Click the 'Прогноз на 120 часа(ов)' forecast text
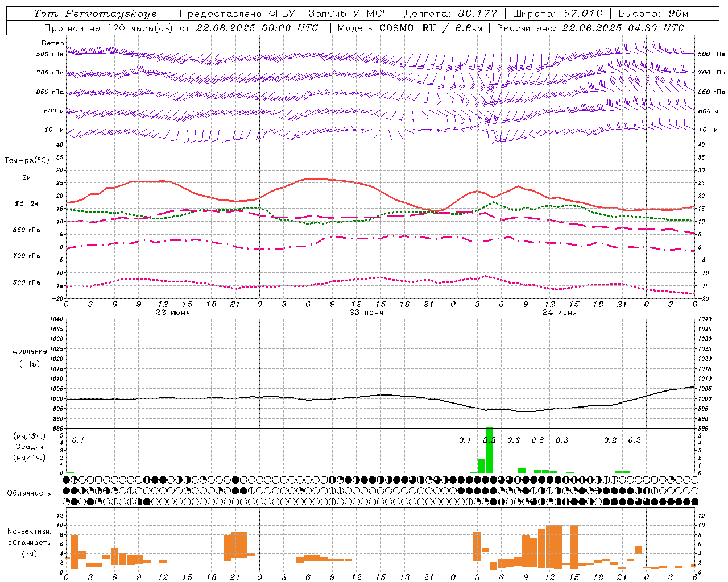 coord(109,28)
